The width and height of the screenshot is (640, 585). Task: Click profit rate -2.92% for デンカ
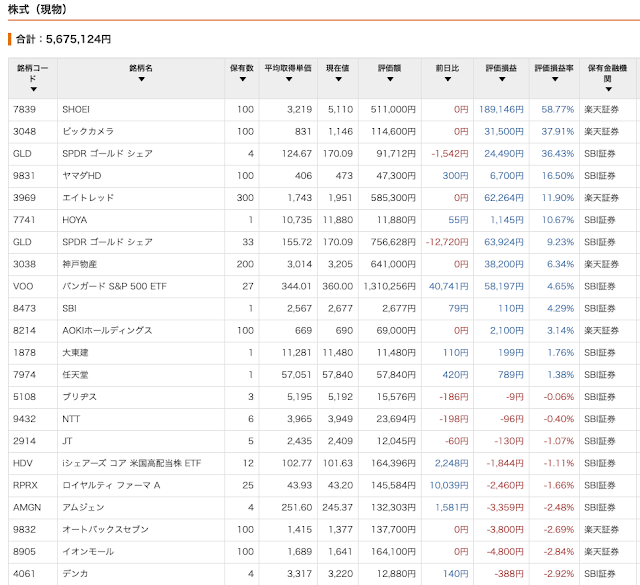coord(559,574)
